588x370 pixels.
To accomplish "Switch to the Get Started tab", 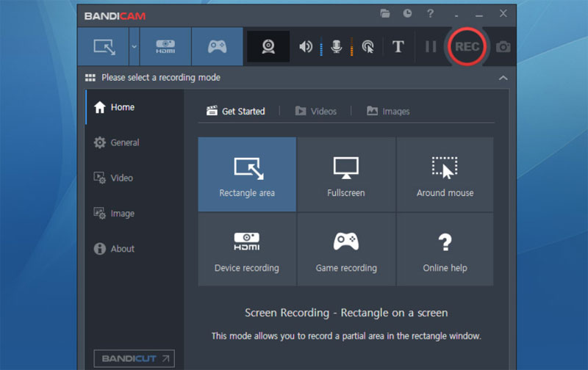I will (236, 112).
